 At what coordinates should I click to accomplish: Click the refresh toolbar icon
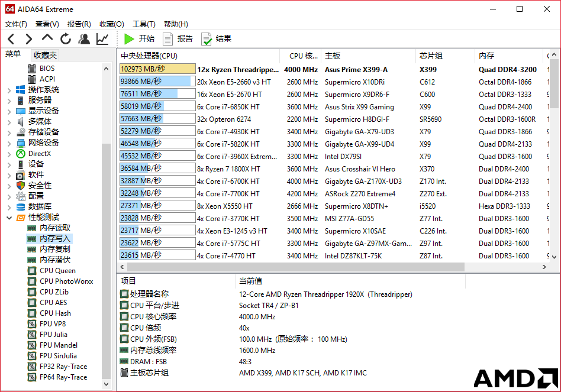coord(66,38)
